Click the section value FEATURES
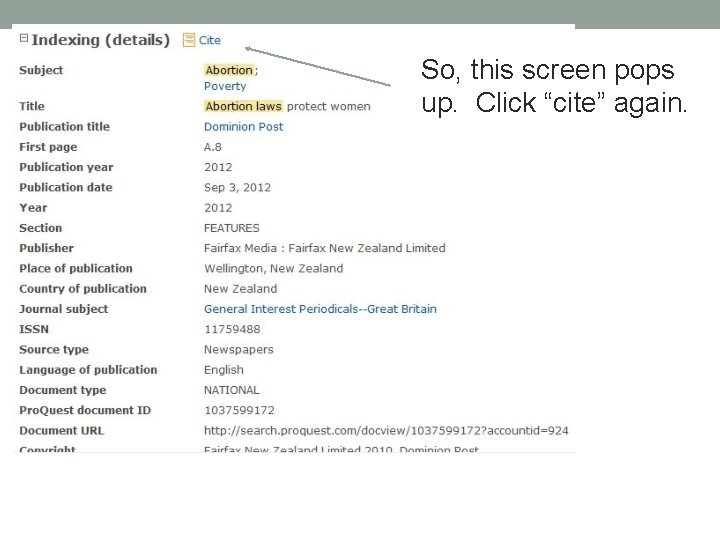This screenshot has width=720, height=540. (231, 228)
